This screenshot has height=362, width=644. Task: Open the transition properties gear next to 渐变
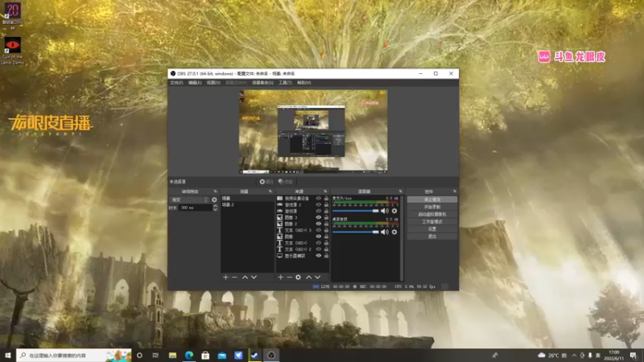click(x=214, y=200)
